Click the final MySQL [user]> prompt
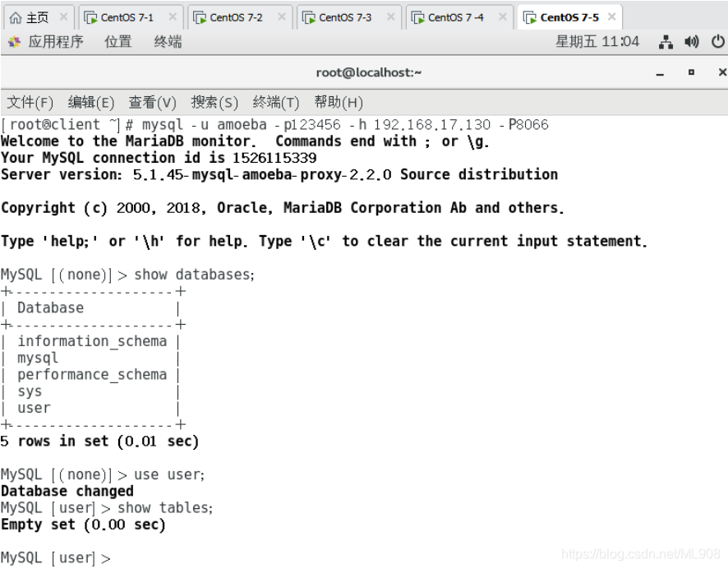Image resolution: width=728 pixels, height=569 pixels. click(56, 557)
